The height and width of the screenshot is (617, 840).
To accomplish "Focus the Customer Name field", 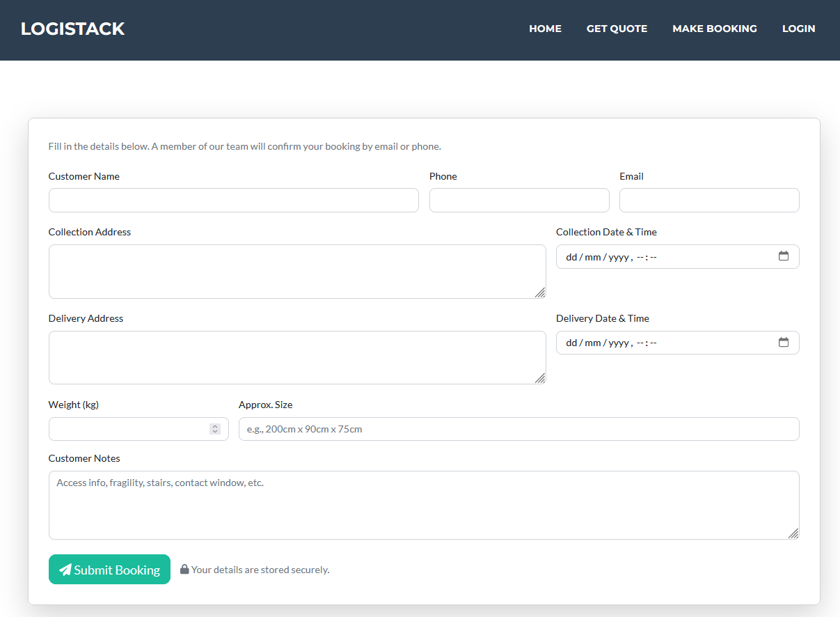I will pos(233,201).
